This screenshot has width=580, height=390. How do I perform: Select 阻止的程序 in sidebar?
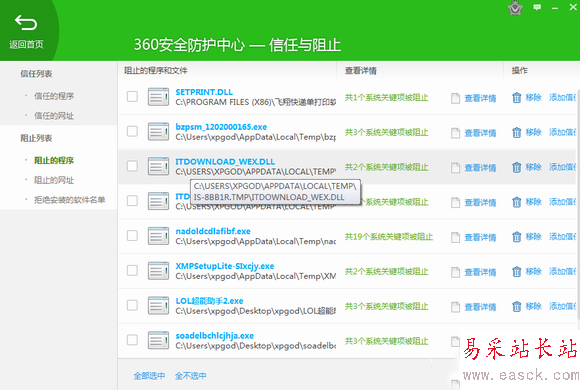54,160
